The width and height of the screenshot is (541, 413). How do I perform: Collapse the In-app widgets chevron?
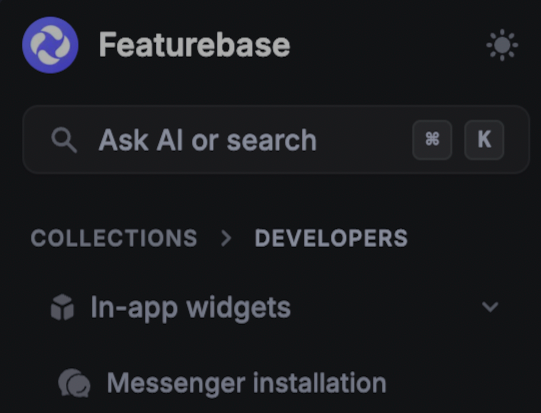(490, 307)
